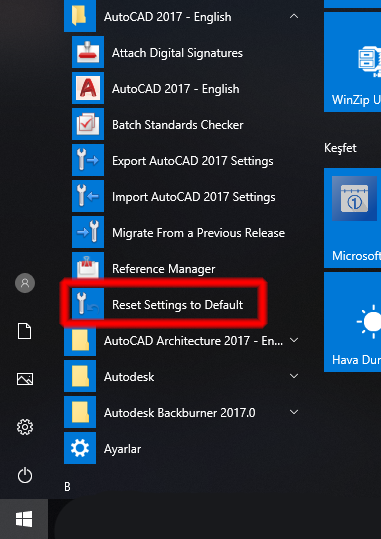Click Migrate From a Previous Release text
Viewport: 381px width, 539px height.
(198, 233)
